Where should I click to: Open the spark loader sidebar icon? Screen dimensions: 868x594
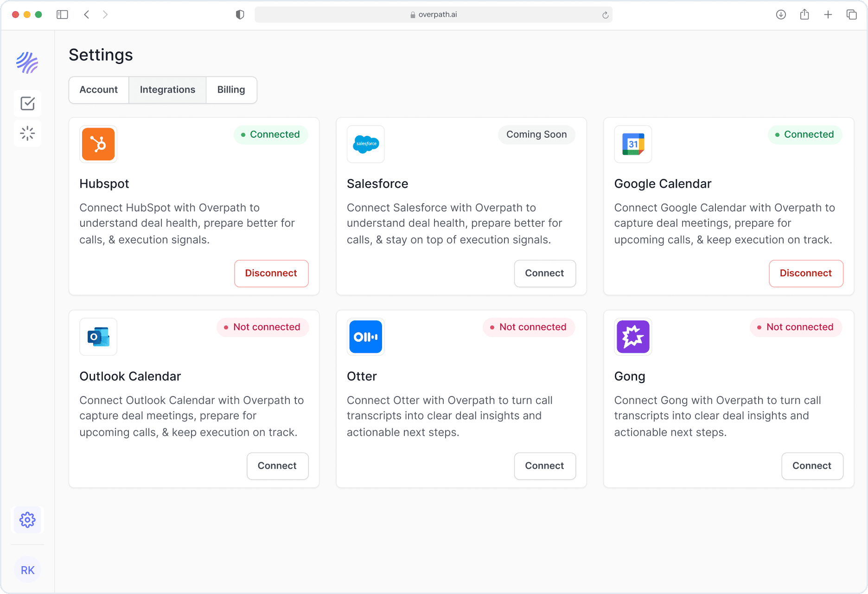[27, 134]
